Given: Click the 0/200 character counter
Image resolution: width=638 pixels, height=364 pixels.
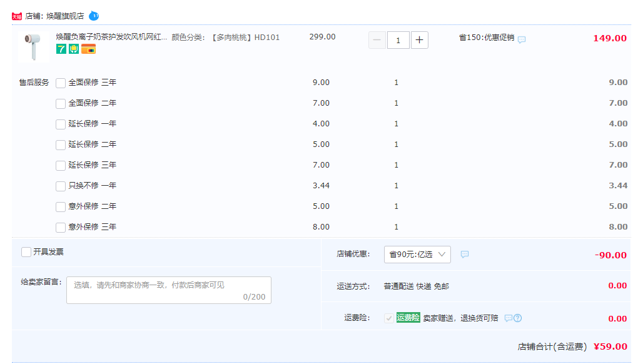Looking at the screenshot, I should pos(254,297).
